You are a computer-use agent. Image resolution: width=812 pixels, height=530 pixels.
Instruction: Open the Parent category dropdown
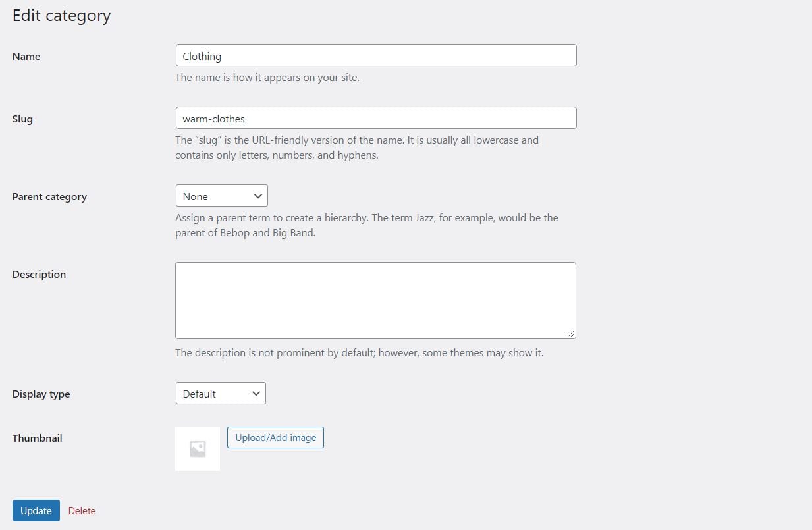coord(222,196)
